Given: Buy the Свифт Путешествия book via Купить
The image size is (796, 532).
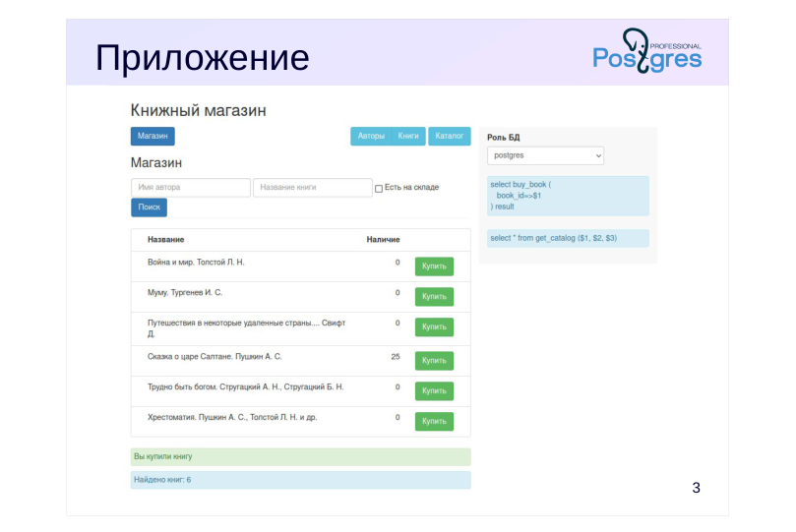Looking at the screenshot, I should [434, 327].
